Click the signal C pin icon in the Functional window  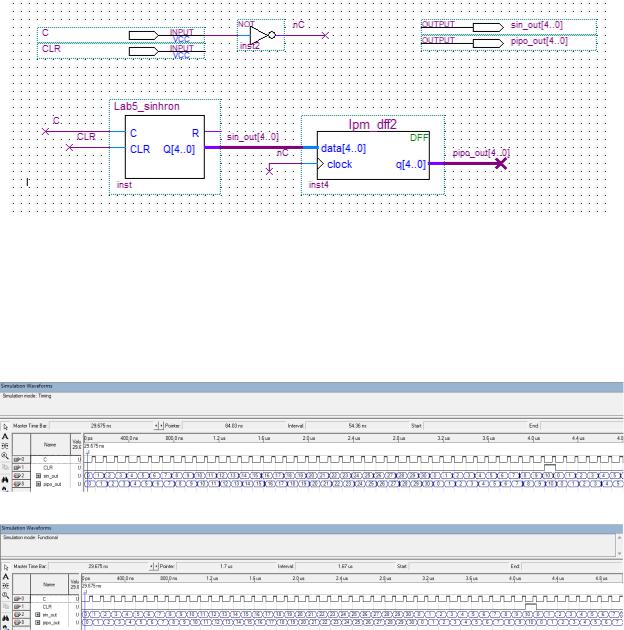pos(19,599)
